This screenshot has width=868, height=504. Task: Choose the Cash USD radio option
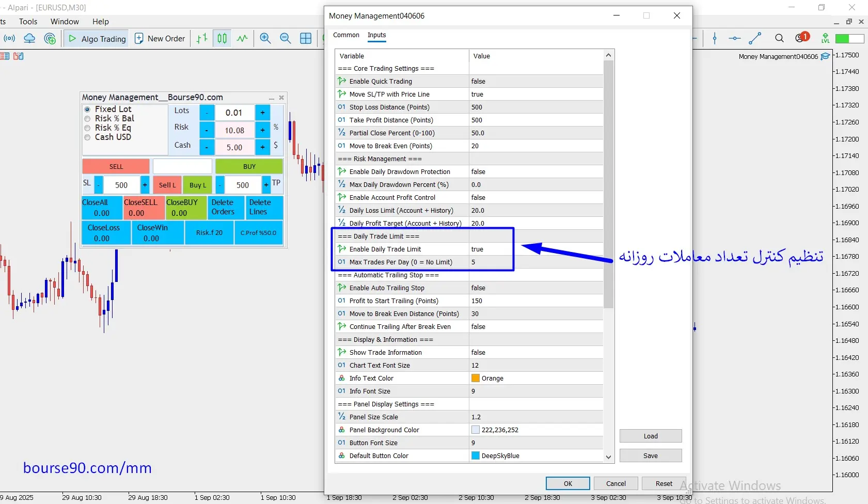(x=87, y=137)
